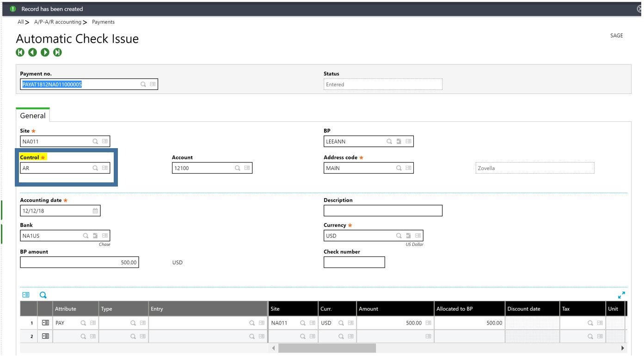Viewport: 644px width, 362px height.
Task: Open the jump-to action icon in BP field
Action: pos(399,142)
